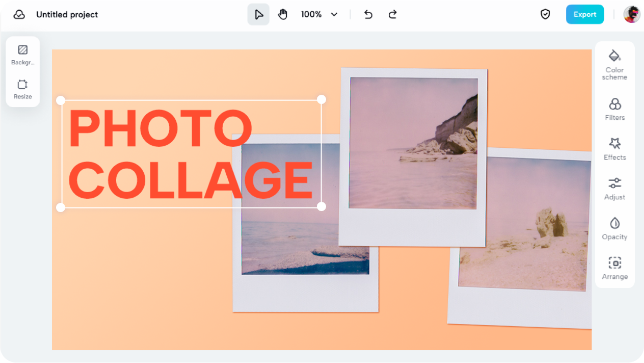
Task: Open the Adjust settings
Action: pyautogui.click(x=614, y=189)
